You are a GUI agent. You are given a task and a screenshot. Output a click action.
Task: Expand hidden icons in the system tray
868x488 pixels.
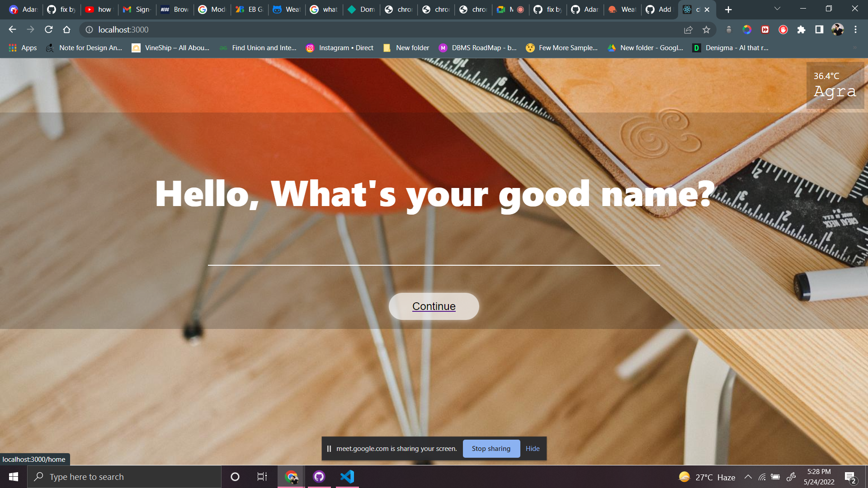click(x=748, y=476)
